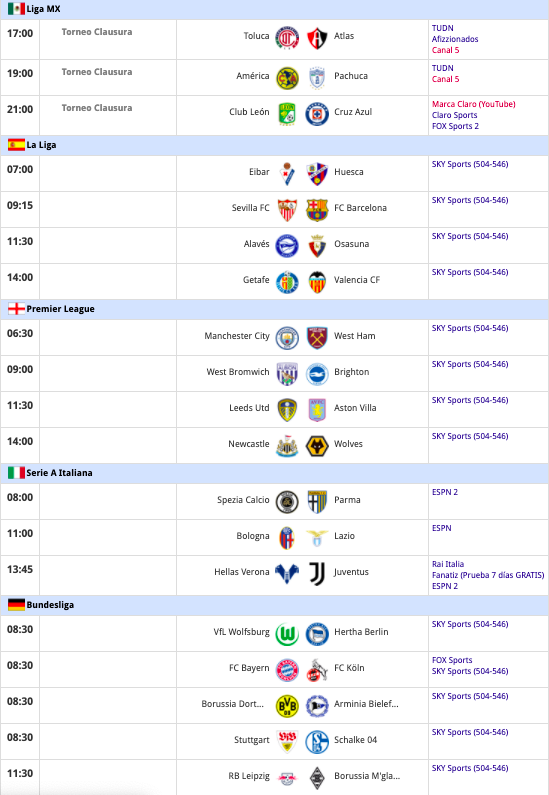Open Marca Claro (YouTube) link
The width and height of the screenshot is (549, 795).
[x=473, y=104]
